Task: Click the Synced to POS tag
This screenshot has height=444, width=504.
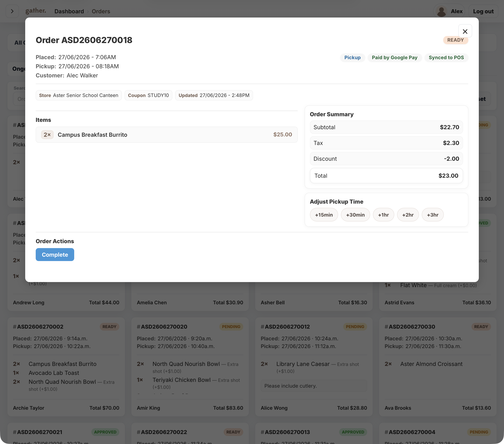Action: [x=446, y=57]
